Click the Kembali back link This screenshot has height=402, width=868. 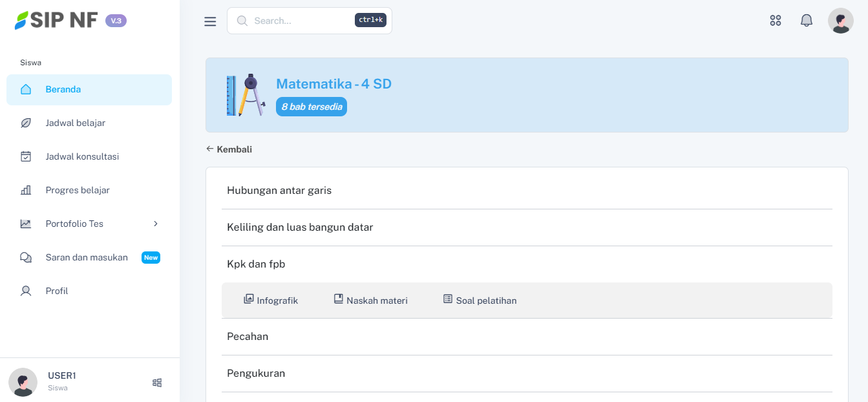click(x=229, y=149)
